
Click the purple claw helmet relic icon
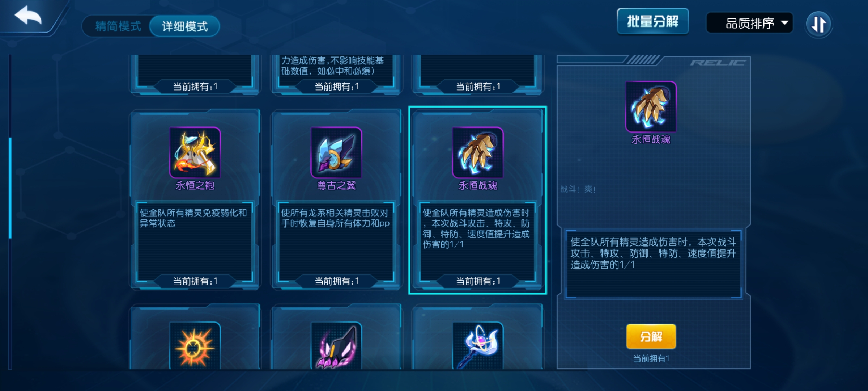click(x=336, y=346)
